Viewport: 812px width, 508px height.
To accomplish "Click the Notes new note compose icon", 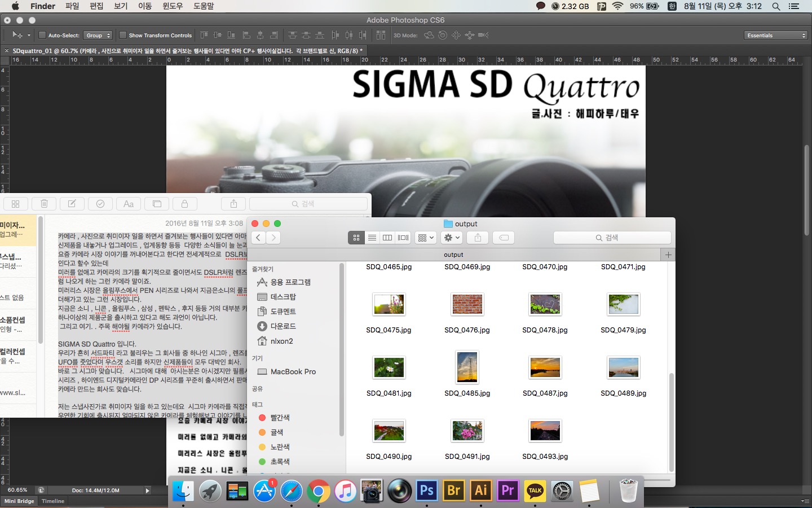I will click(x=72, y=204).
